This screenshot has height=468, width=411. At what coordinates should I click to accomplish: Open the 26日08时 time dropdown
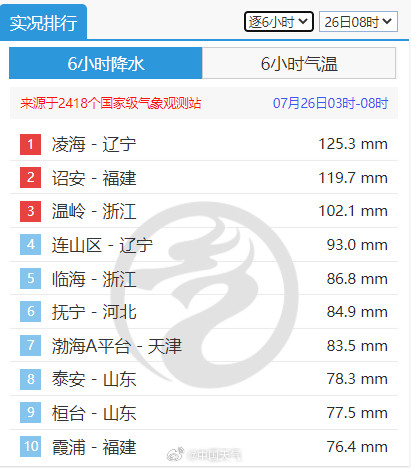click(358, 22)
